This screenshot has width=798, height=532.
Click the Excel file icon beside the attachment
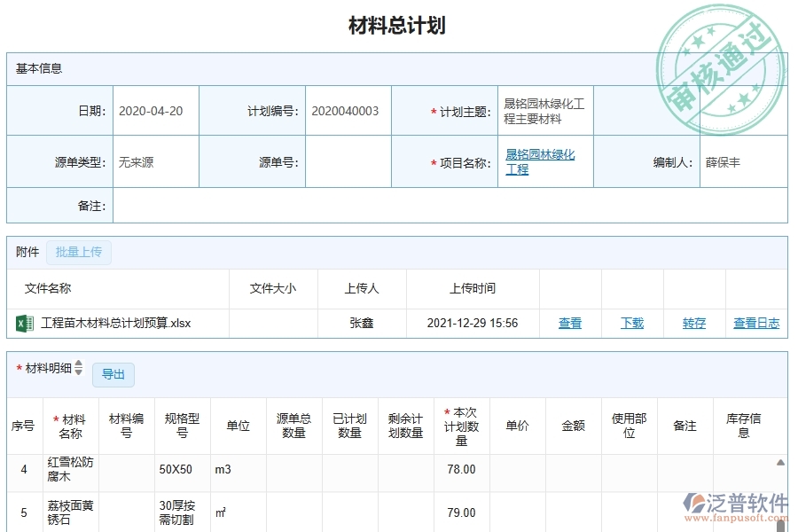(25, 323)
